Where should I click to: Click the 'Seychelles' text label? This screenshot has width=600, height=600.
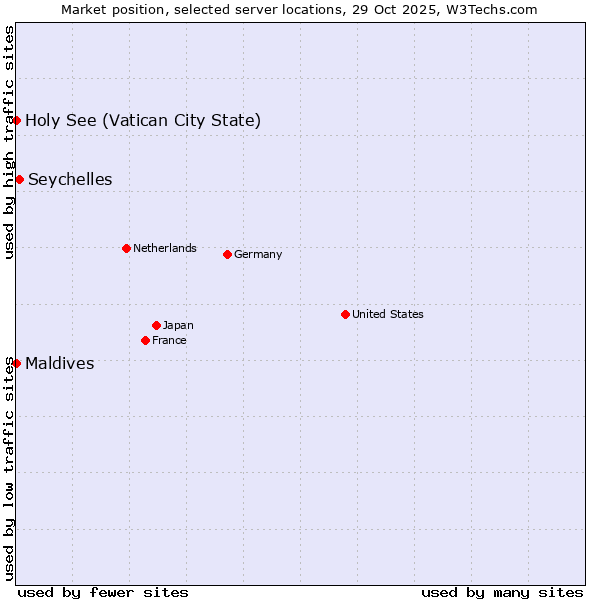coord(70,180)
